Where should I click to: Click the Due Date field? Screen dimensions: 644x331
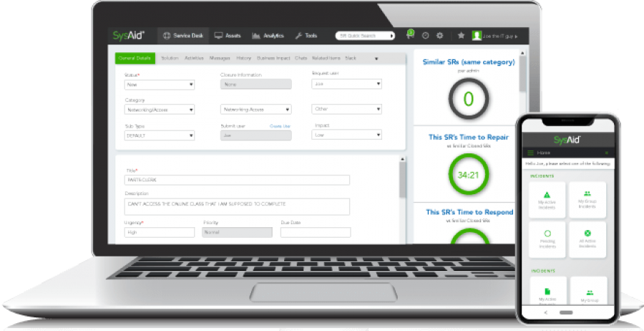tap(316, 232)
